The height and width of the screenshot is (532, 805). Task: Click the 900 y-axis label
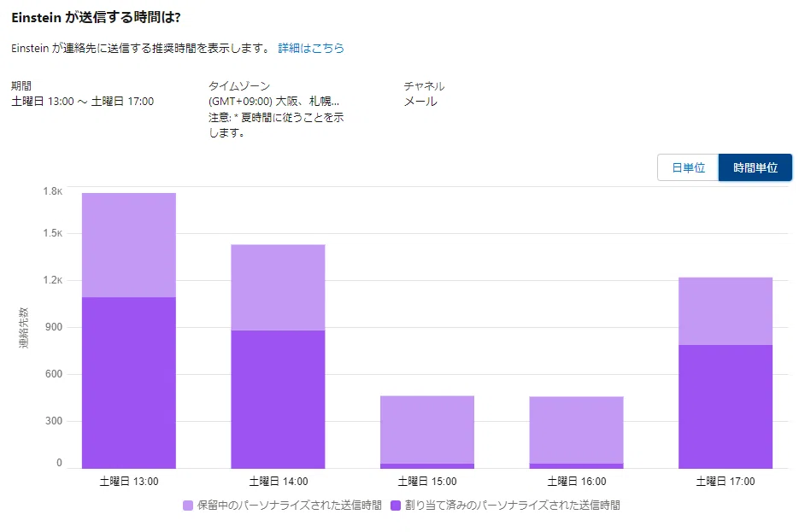click(x=54, y=327)
